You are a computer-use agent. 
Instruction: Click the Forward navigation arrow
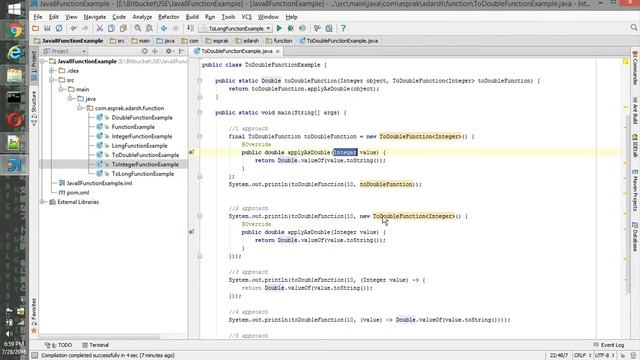pyautogui.click(x=176, y=29)
